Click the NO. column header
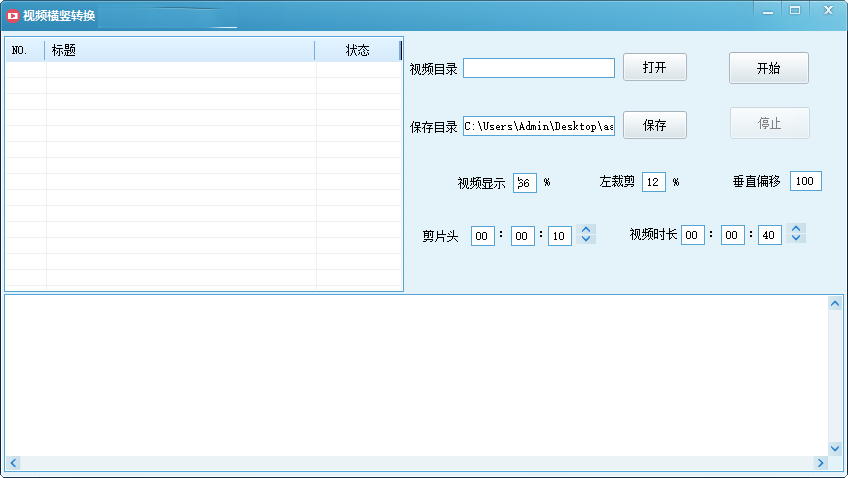 (25, 50)
